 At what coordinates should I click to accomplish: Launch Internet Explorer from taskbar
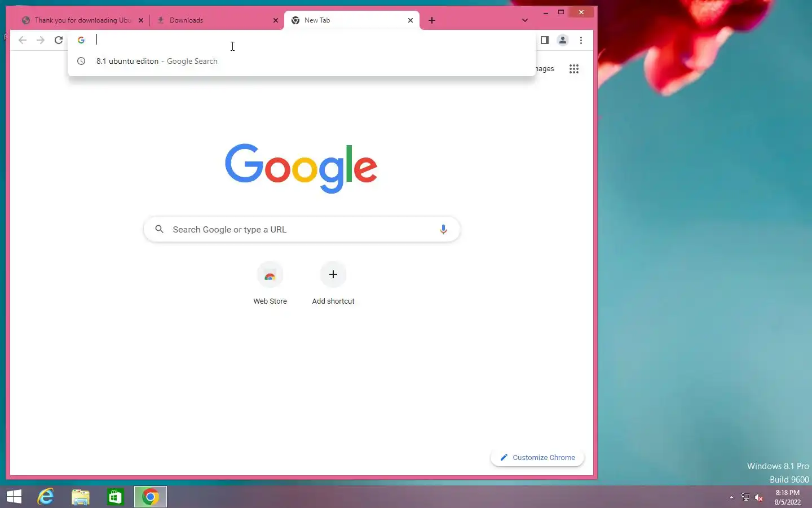(46, 497)
